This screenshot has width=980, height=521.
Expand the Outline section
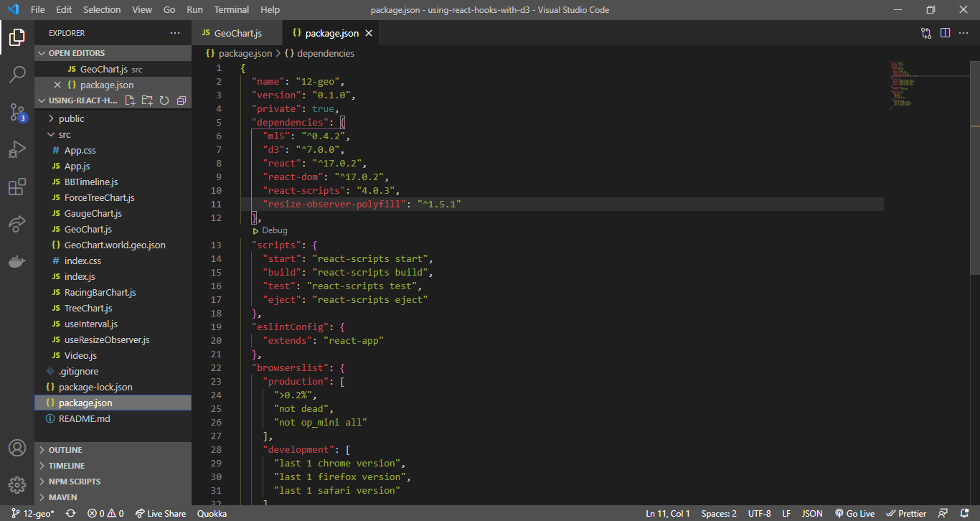(x=113, y=450)
